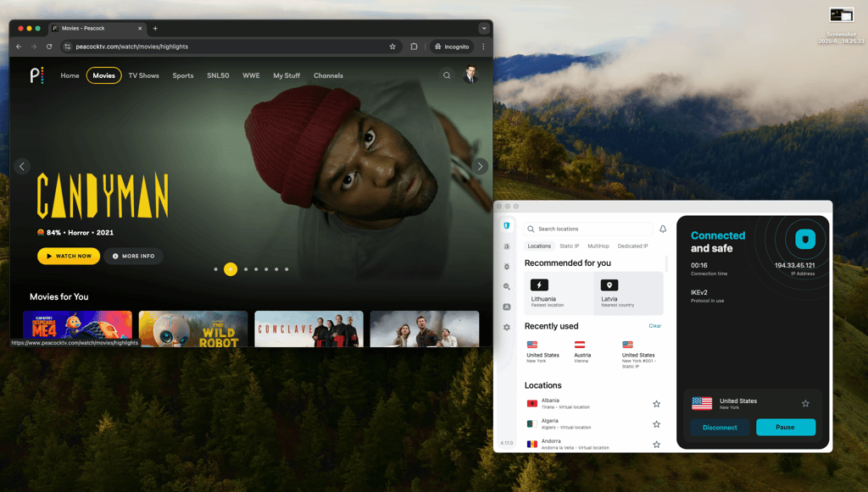Switch to the Dedicated IP tab
The width and height of the screenshot is (868, 492).
[632, 246]
